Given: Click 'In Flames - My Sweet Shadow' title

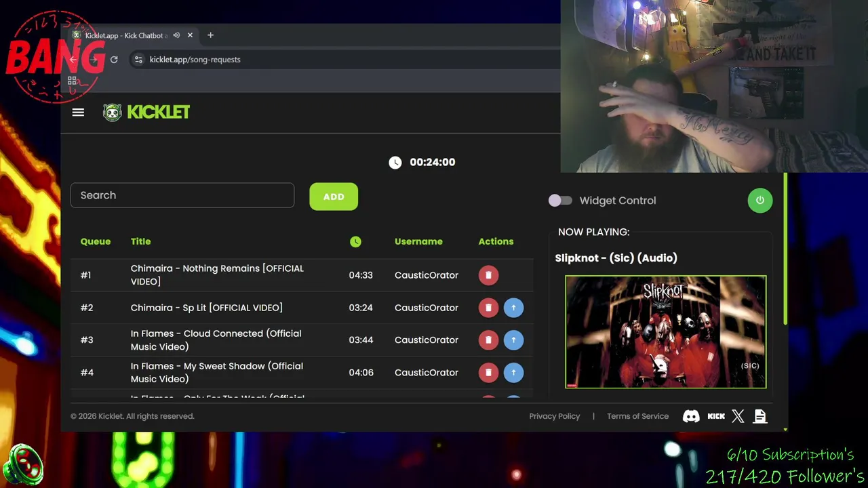Looking at the screenshot, I should point(216,373).
